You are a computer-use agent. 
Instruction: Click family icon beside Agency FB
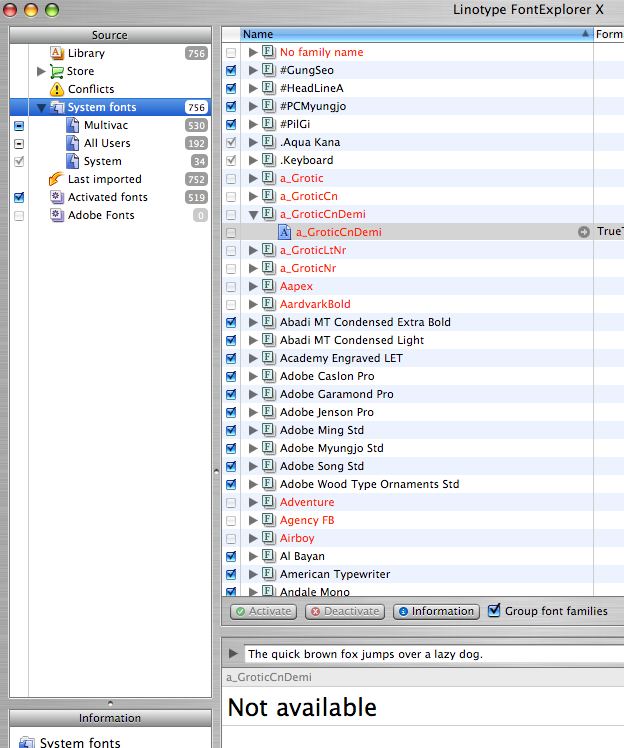point(269,520)
